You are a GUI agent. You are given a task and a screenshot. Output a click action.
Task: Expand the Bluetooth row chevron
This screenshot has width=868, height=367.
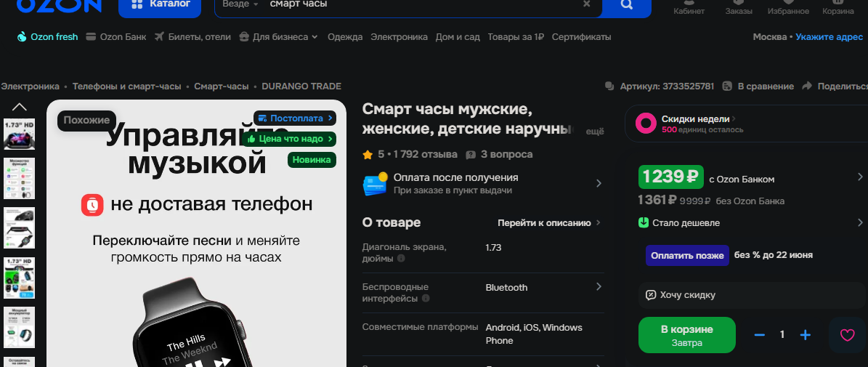(x=599, y=287)
